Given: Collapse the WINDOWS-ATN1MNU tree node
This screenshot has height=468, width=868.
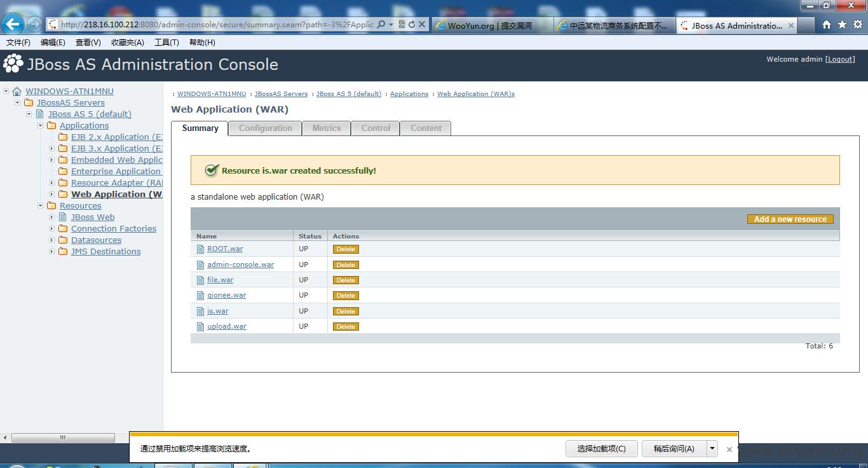Looking at the screenshot, I should tap(6, 92).
